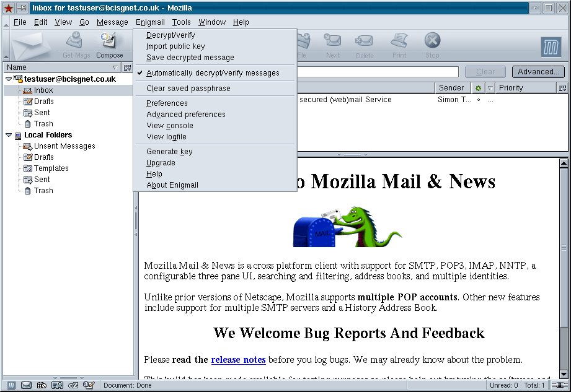Open Mail component icon in status bar

[x=26, y=385]
